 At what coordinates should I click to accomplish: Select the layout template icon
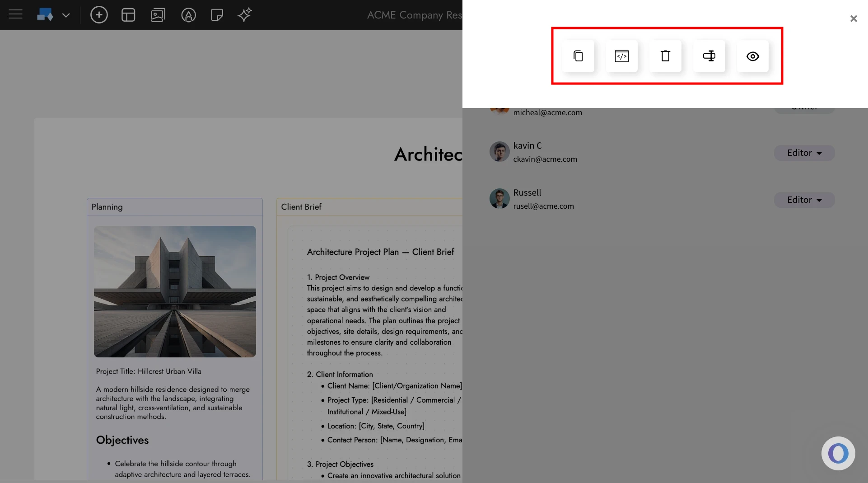pyautogui.click(x=128, y=15)
